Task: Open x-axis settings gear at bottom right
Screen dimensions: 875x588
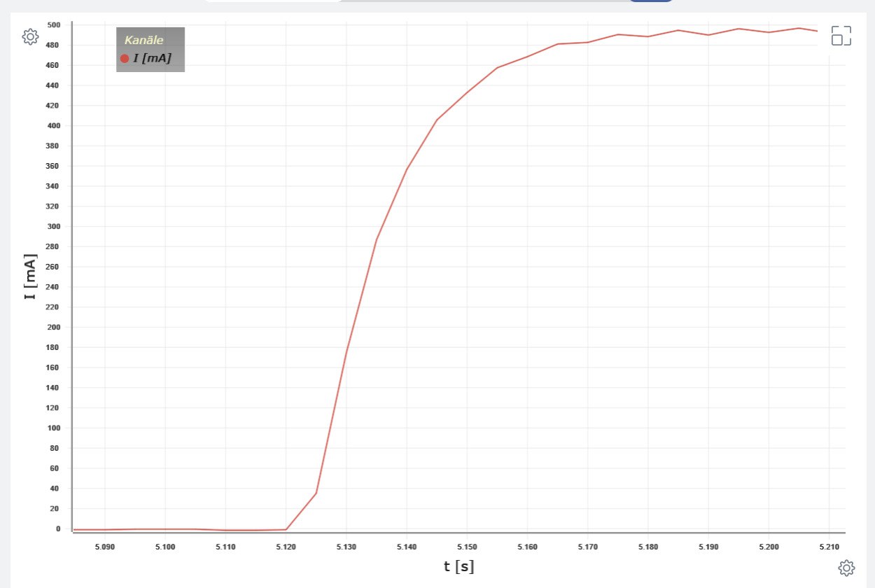Action: [x=846, y=567]
